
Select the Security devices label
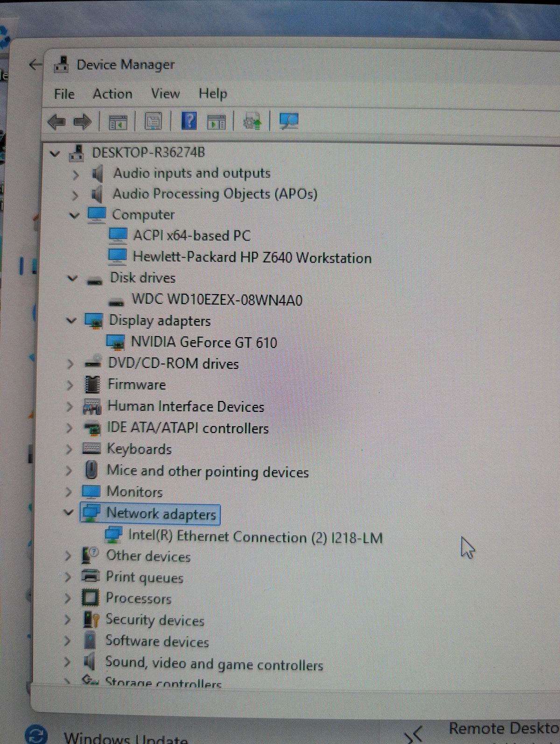(154, 620)
